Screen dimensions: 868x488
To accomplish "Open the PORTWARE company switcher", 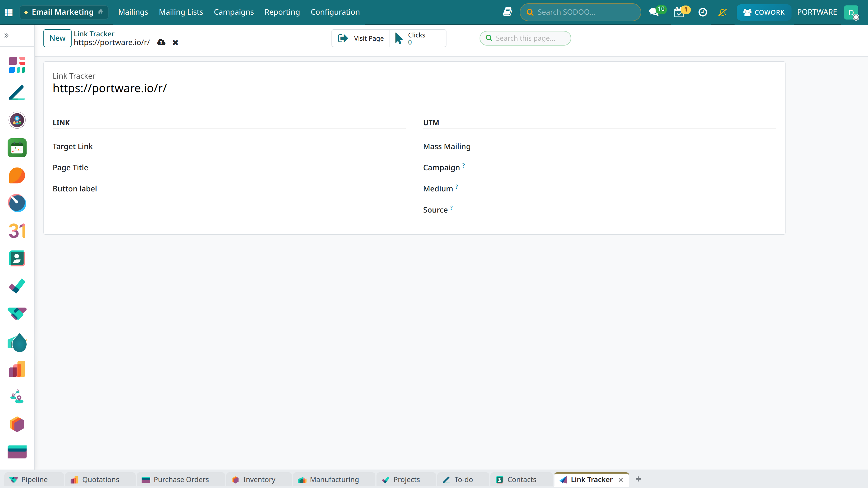I will tap(817, 12).
